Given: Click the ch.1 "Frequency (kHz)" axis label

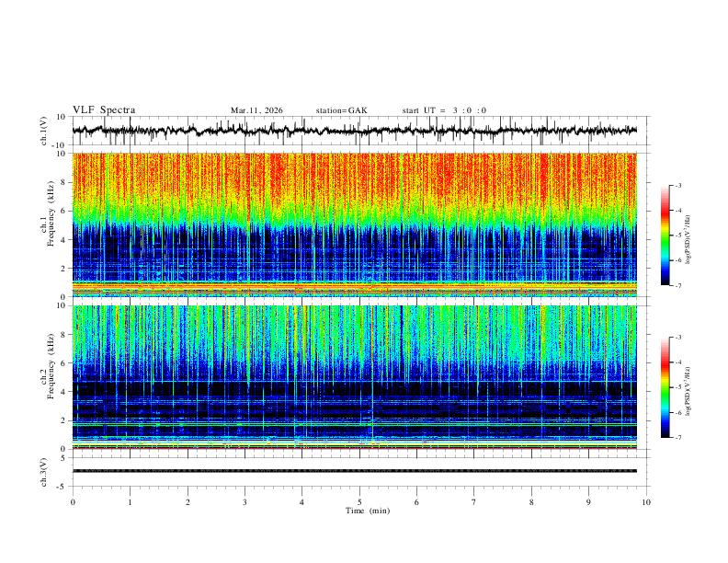Looking at the screenshot, I should [51, 214].
